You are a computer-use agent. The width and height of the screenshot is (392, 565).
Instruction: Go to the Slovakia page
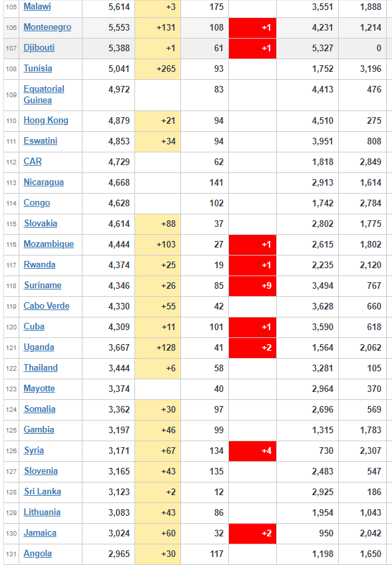coord(41,224)
